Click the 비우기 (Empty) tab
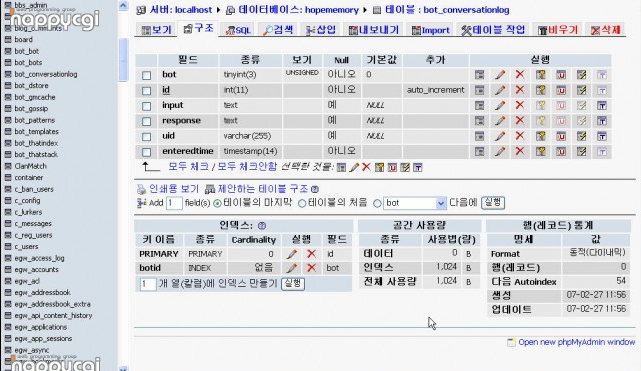The image size is (641, 371). pyautogui.click(x=558, y=30)
